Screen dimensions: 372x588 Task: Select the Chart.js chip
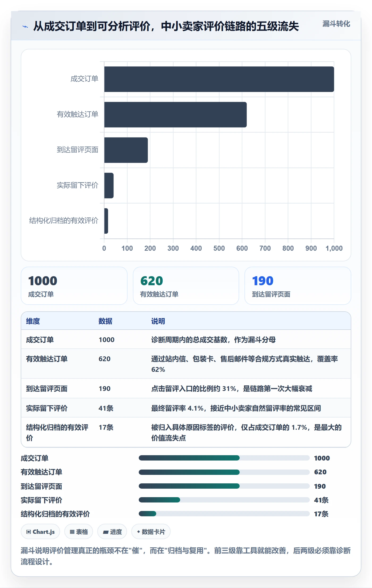40,532
